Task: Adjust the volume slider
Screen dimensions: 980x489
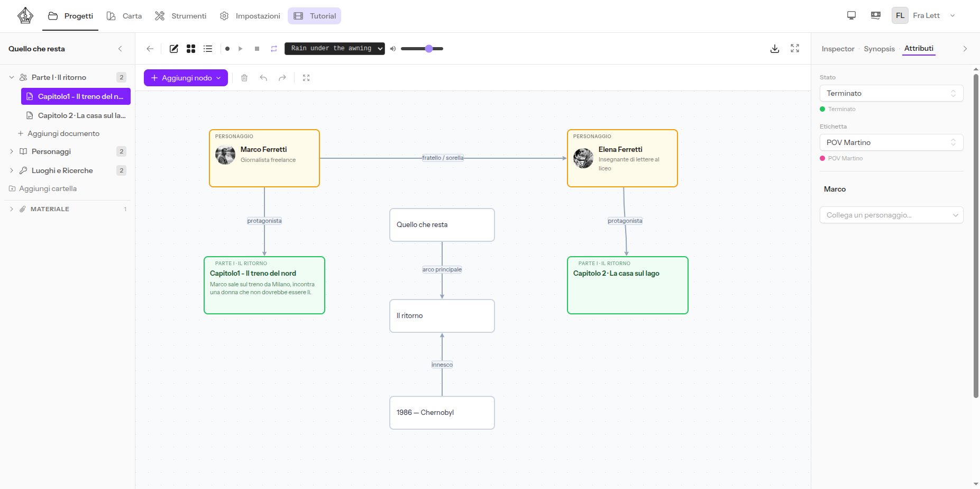Action: (422, 49)
